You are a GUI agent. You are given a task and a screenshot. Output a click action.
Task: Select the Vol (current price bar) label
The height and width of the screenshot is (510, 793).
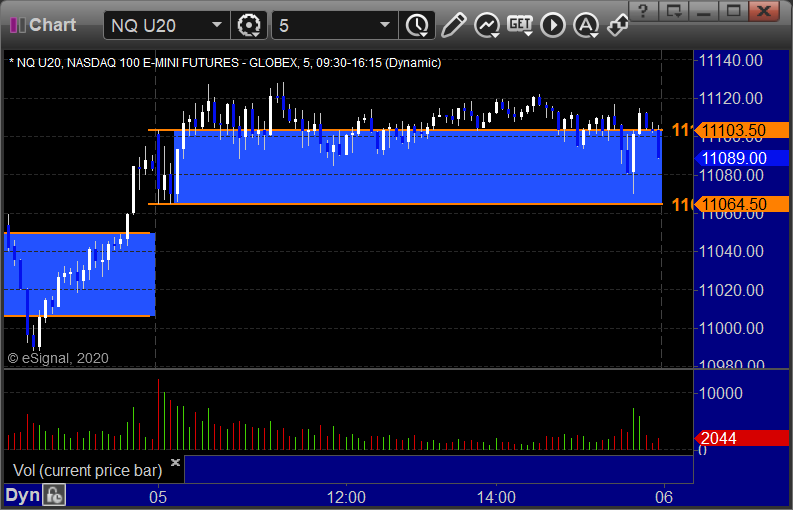tap(87, 471)
